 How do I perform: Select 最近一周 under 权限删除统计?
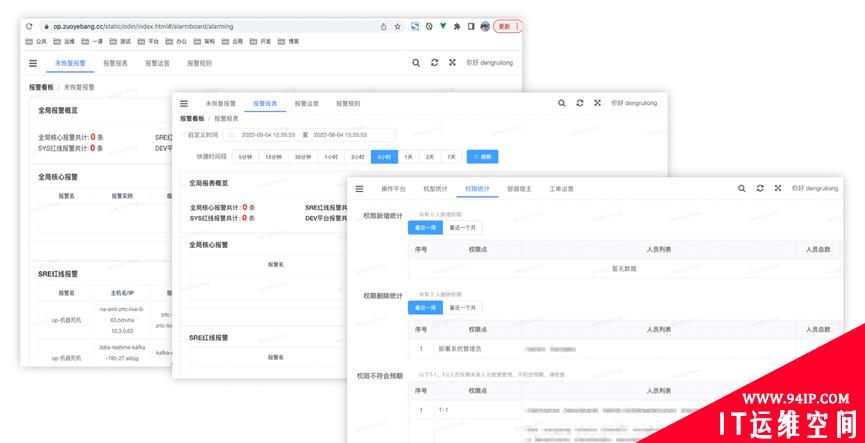tap(425, 307)
